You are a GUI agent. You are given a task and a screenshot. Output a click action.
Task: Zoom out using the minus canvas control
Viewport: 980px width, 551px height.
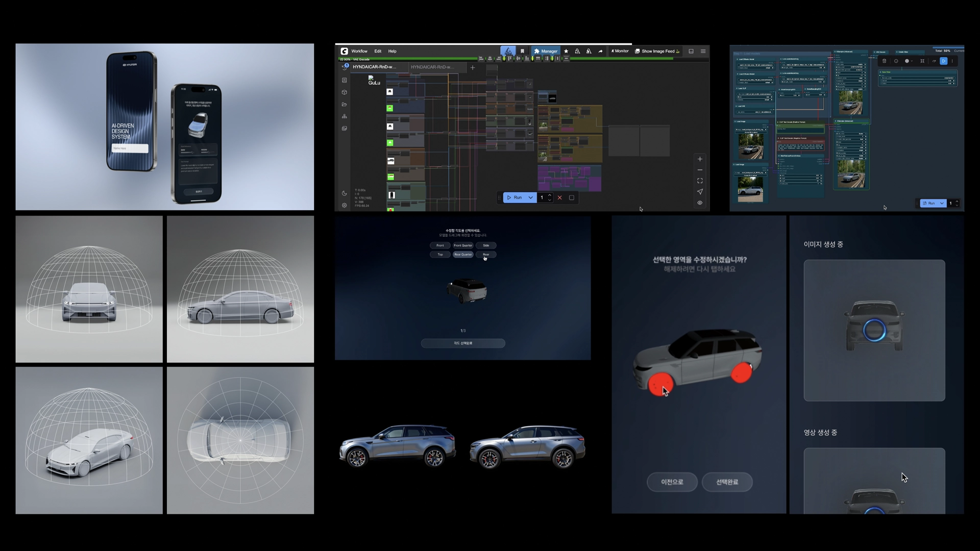pos(700,170)
